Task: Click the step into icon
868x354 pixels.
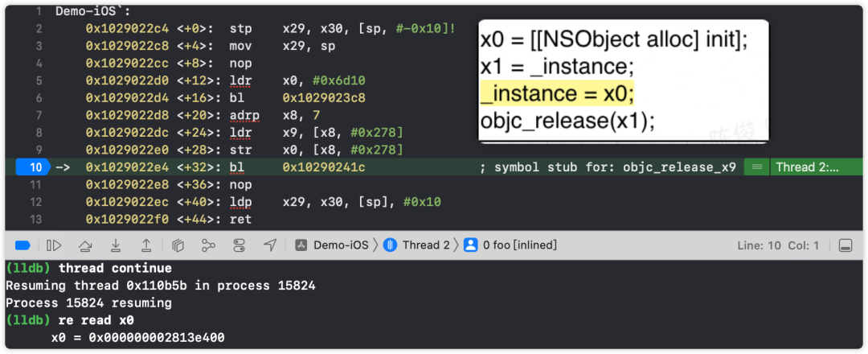Action: tap(117, 245)
